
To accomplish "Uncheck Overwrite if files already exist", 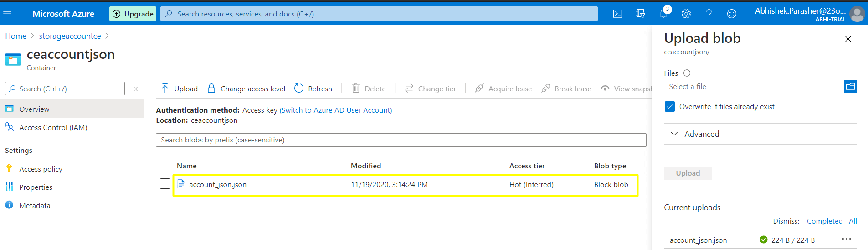I will click(669, 107).
